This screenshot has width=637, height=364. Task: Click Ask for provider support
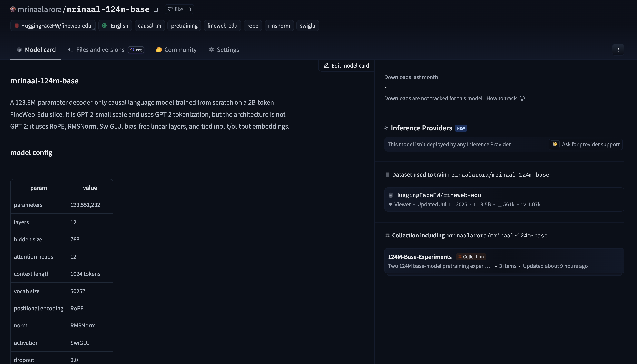pyautogui.click(x=586, y=144)
